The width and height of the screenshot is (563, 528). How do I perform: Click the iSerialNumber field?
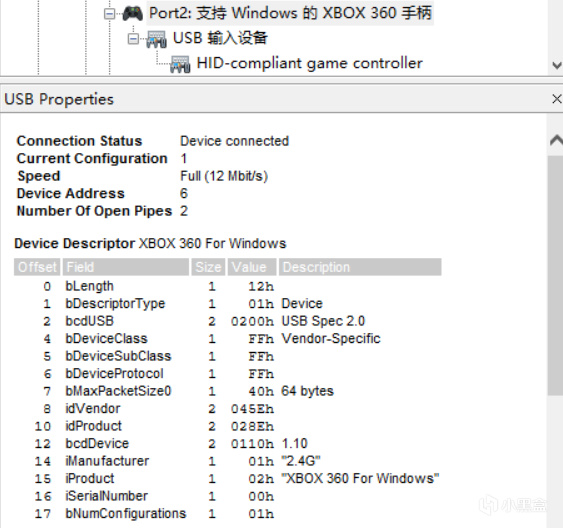coord(106,496)
